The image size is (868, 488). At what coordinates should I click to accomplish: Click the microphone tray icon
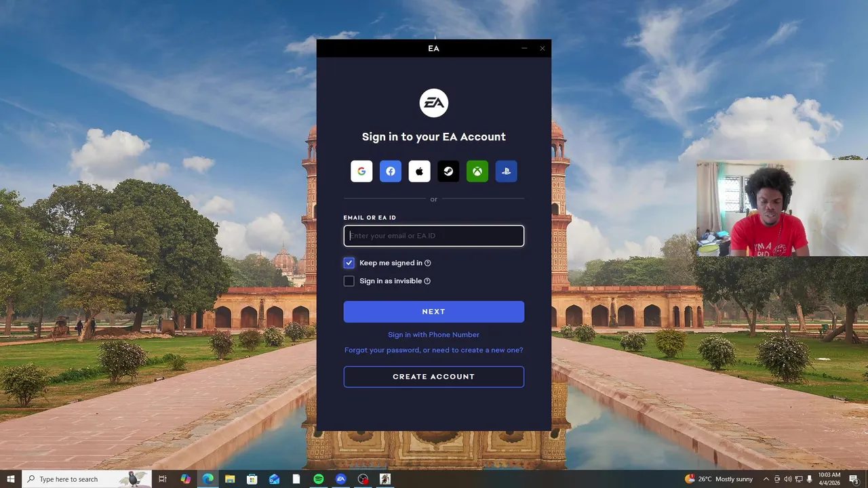click(x=810, y=479)
